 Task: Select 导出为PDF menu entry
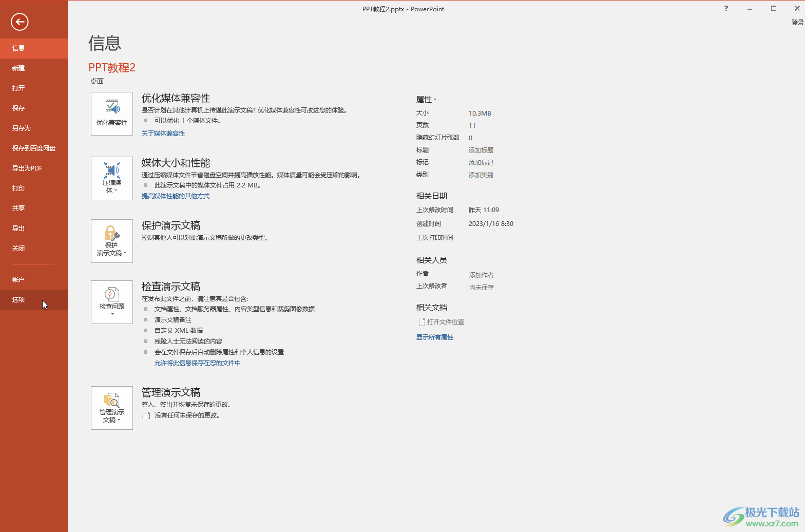coord(34,168)
